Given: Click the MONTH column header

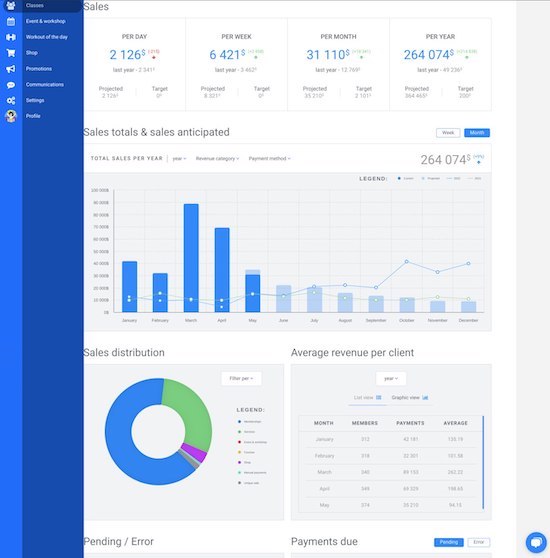Looking at the screenshot, I should [324, 423].
